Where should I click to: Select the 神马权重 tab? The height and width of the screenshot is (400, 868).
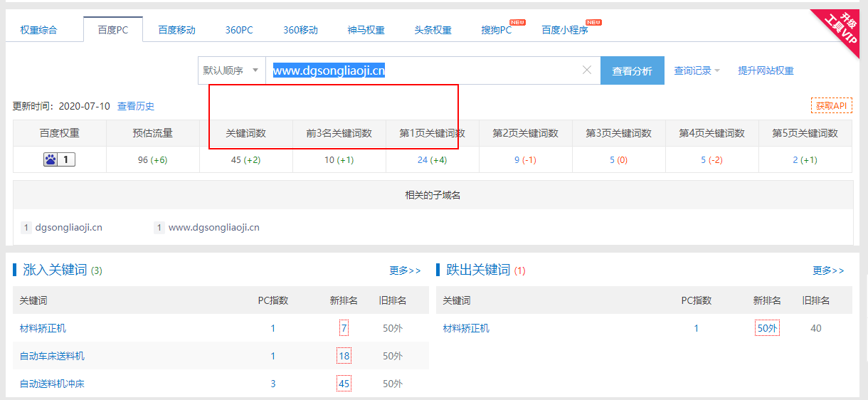[366, 30]
